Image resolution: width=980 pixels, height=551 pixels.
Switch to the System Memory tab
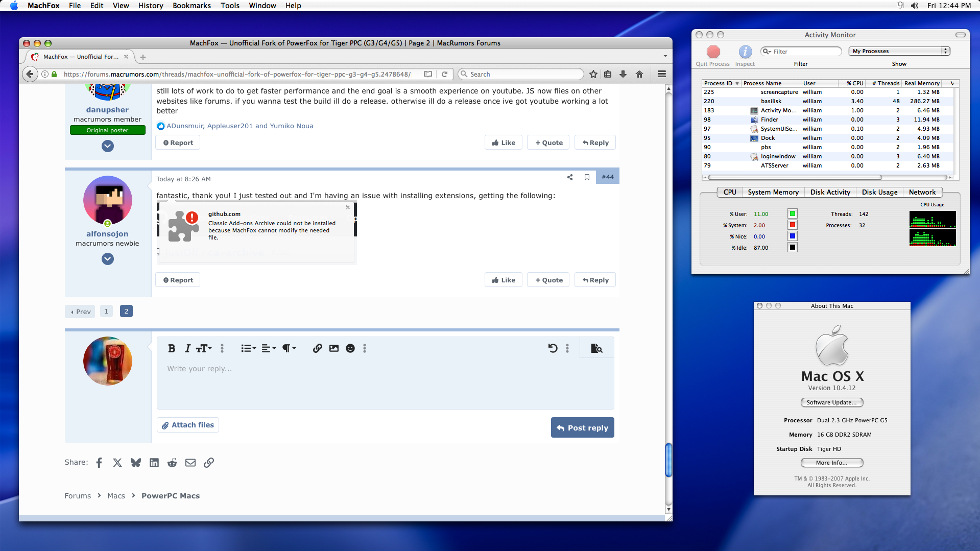773,192
